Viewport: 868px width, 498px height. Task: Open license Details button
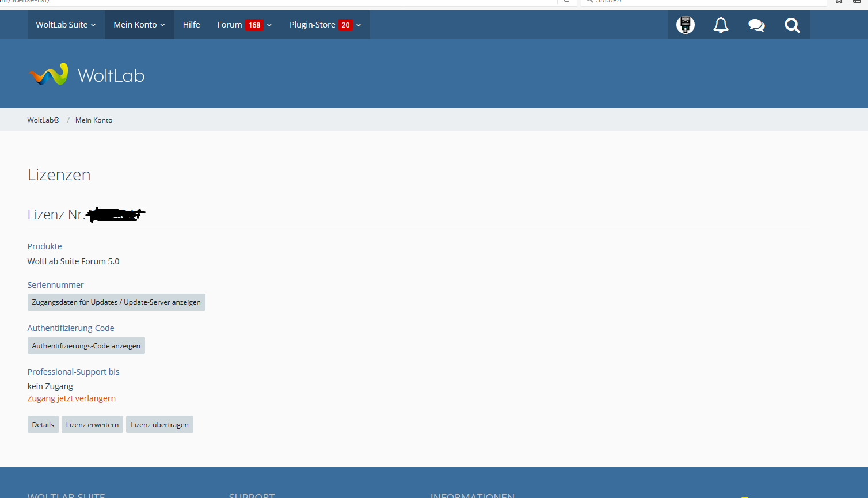coord(43,425)
